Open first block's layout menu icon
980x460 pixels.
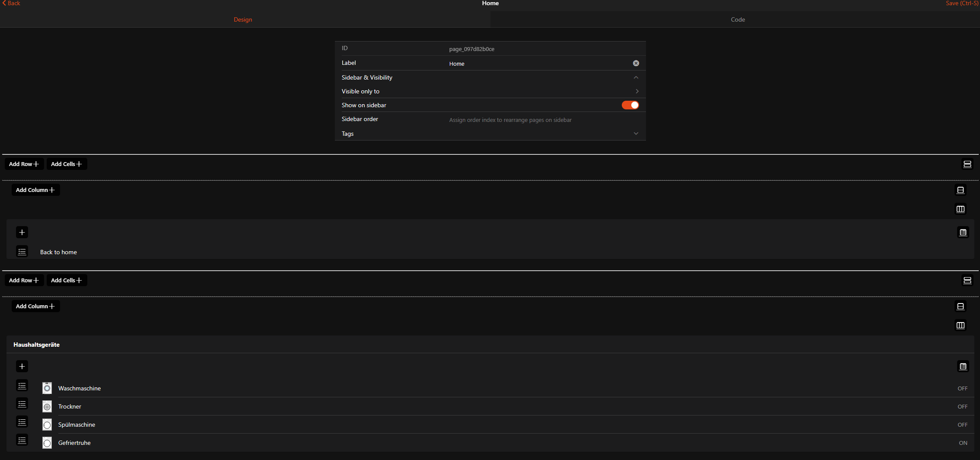pos(967,164)
